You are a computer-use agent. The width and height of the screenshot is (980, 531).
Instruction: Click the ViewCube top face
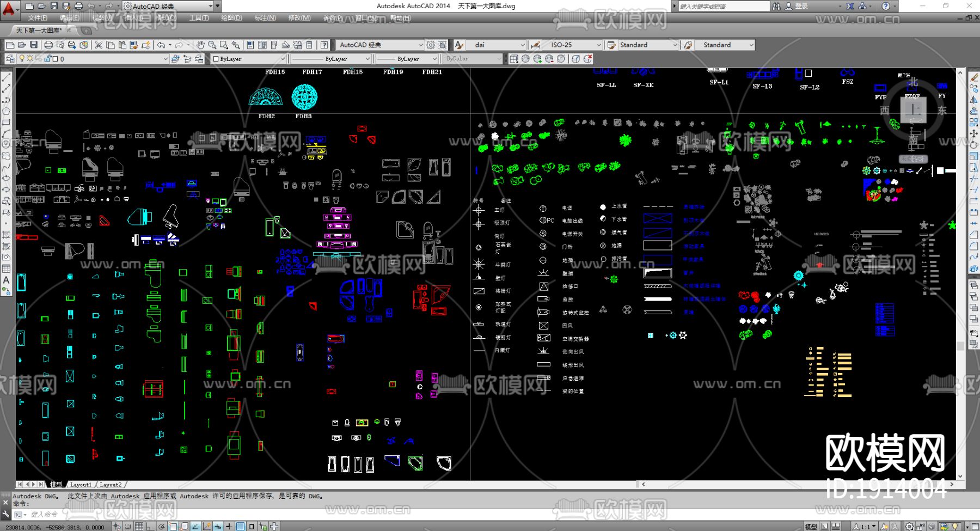913,111
